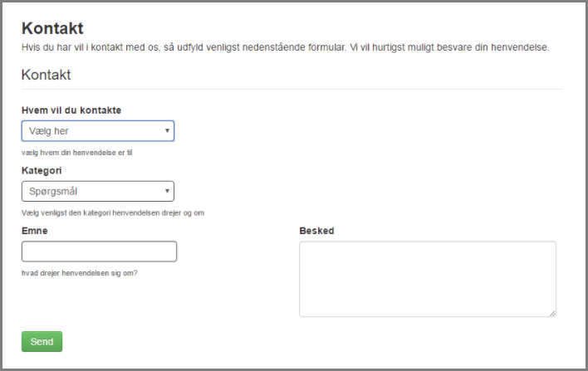Click the arrow on the "Vælg her" select
The height and width of the screenshot is (371, 588).
click(167, 131)
